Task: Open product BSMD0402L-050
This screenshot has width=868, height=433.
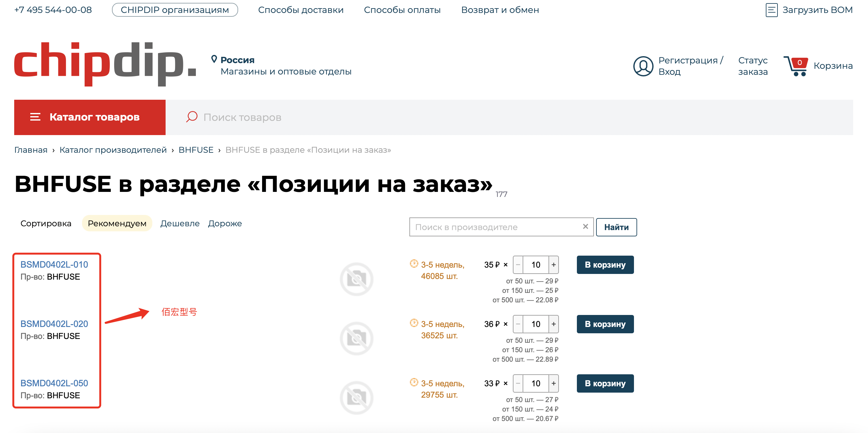Action: 54,383
